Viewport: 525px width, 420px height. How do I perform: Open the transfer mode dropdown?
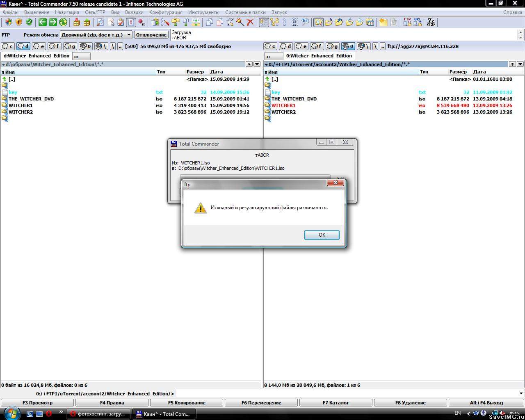[96, 35]
